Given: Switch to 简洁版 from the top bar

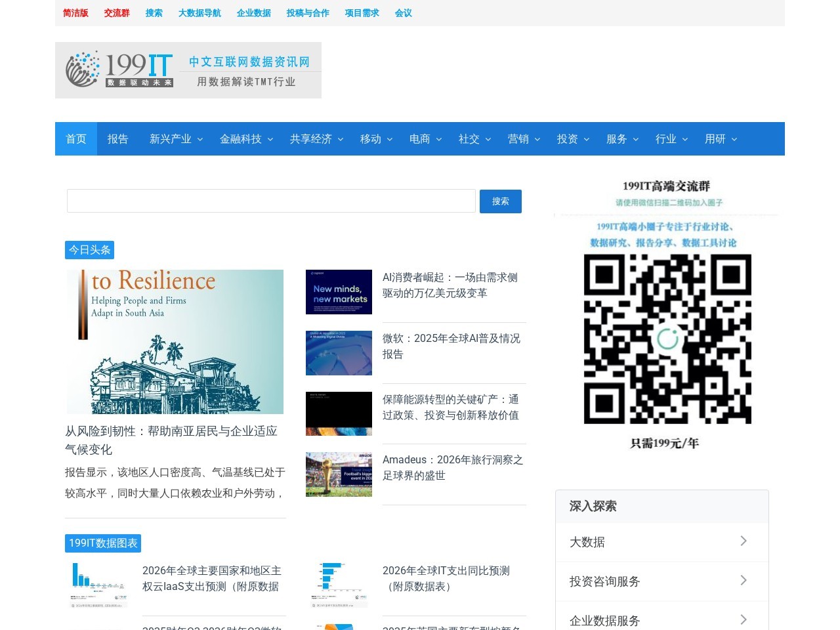Looking at the screenshot, I should pos(75,12).
